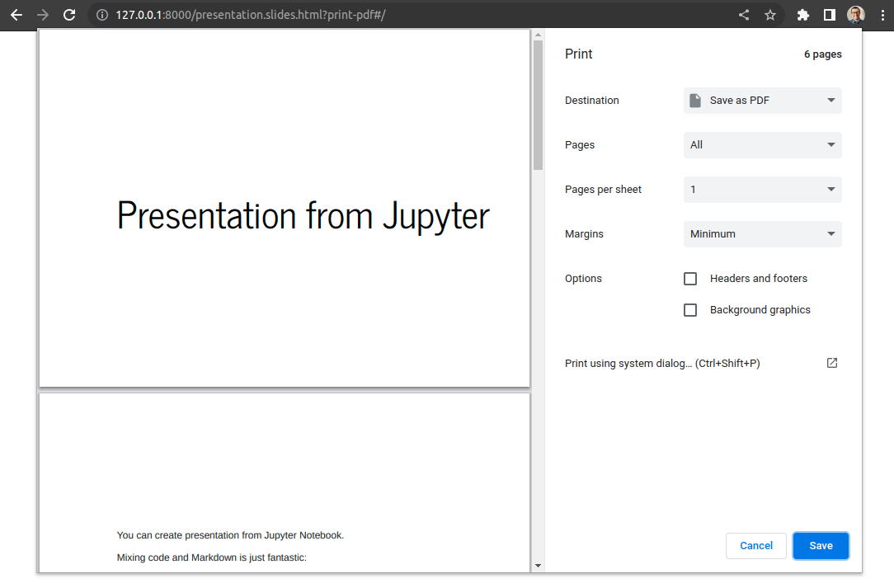894x588 pixels.
Task: Click the back navigation arrow
Action: [16, 14]
